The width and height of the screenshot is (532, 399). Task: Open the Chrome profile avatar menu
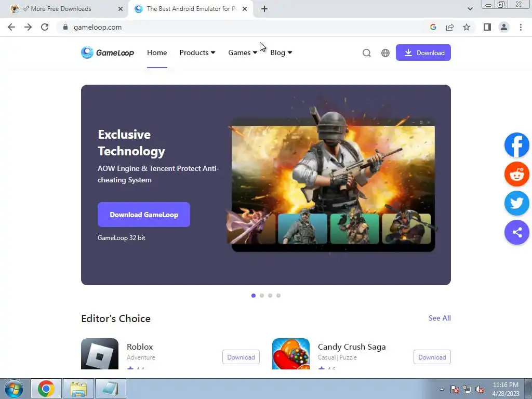pyautogui.click(x=504, y=27)
